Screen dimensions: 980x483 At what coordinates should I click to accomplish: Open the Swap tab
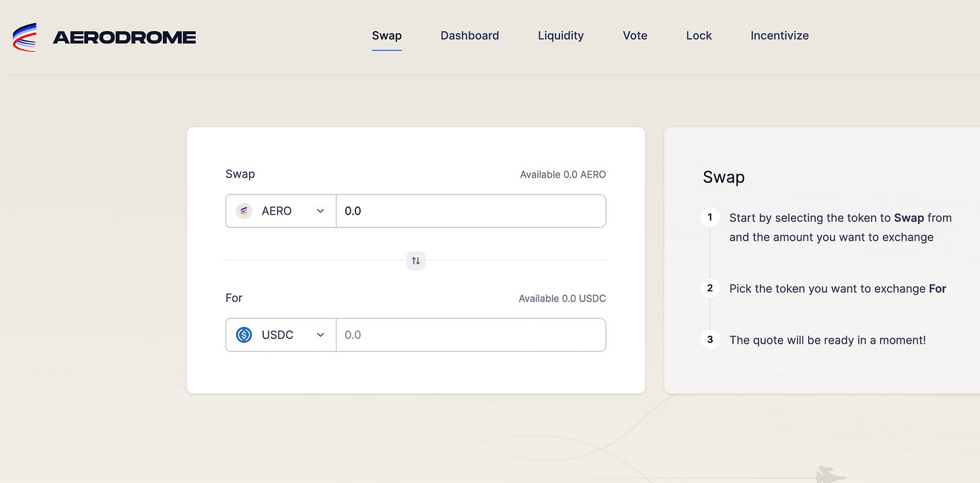coord(387,36)
